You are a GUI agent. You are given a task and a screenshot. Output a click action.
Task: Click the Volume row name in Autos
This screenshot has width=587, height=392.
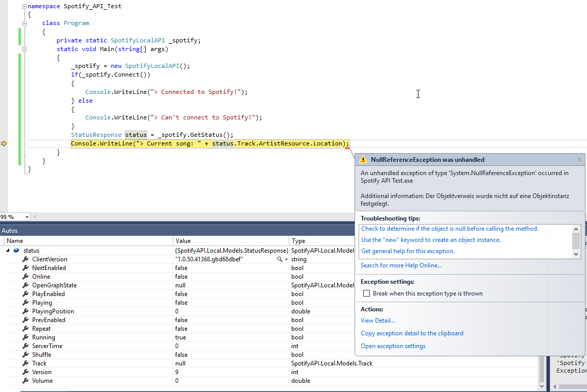pyautogui.click(x=42, y=381)
